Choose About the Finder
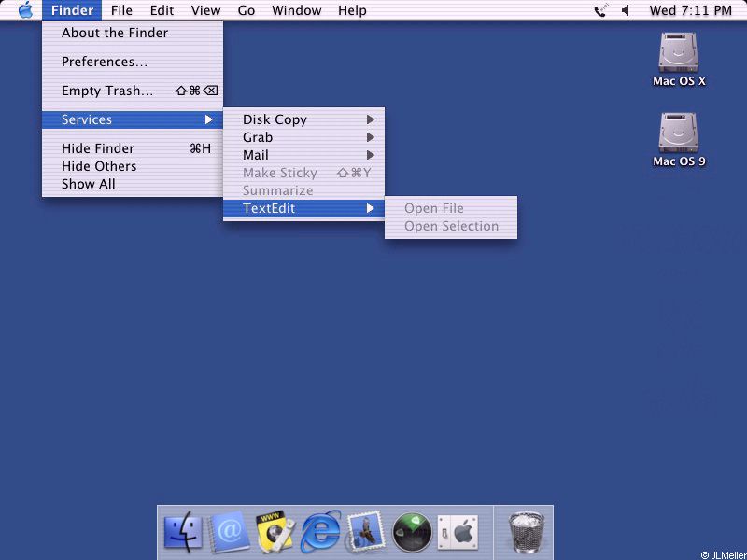Image resolution: width=747 pixels, height=560 pixels. 133,33
